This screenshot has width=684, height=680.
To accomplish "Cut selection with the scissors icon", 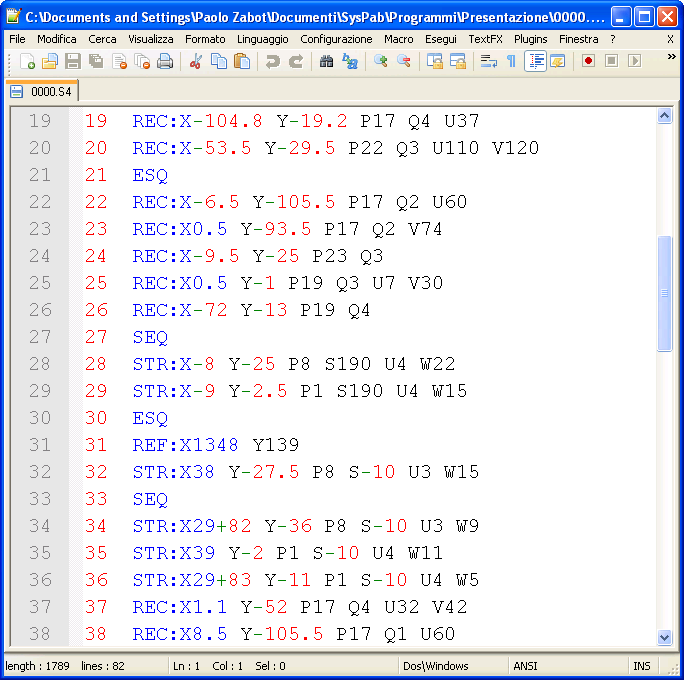I will pos(195,61).
